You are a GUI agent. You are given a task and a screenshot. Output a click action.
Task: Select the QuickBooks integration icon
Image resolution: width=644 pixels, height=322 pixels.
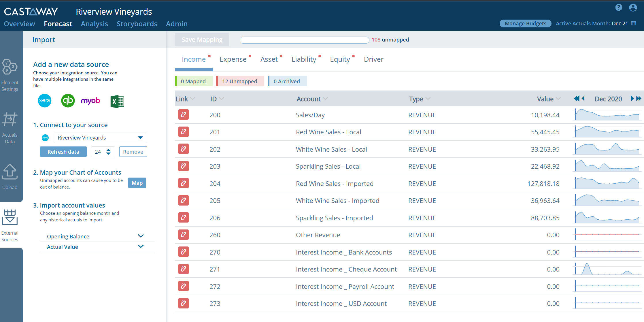(68, 101)
